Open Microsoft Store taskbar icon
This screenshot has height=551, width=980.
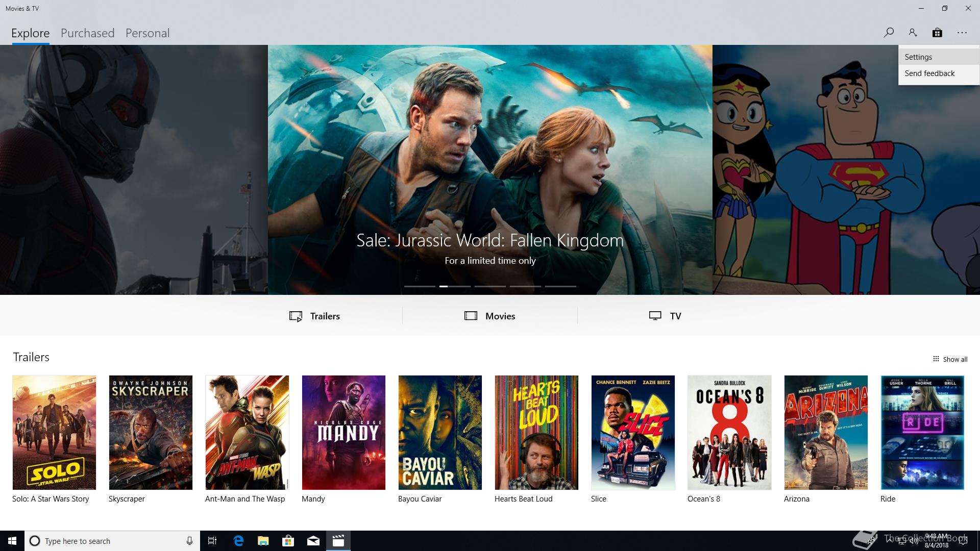click(288, 541)
